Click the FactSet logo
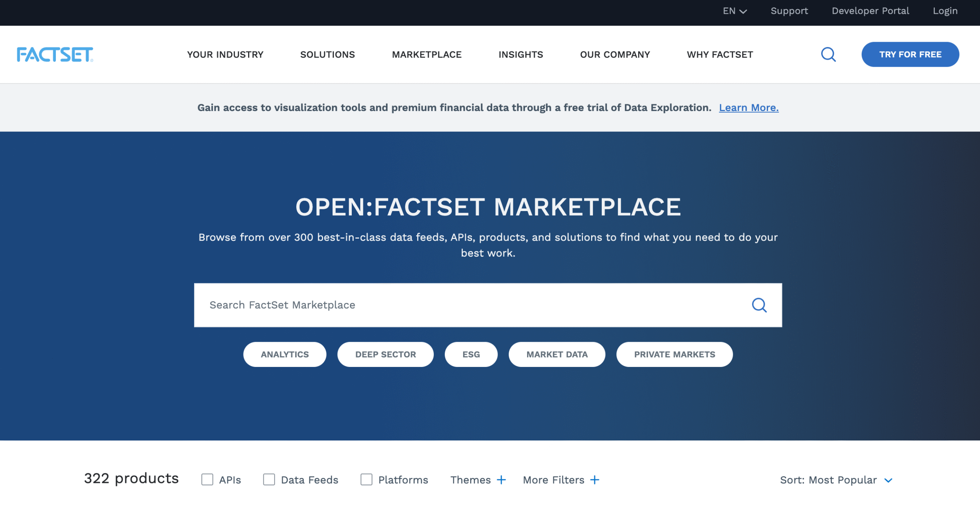 55,54
